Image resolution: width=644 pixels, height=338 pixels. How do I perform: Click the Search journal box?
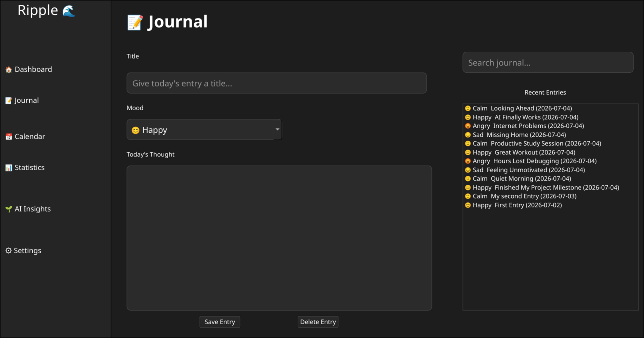[548, 62]
